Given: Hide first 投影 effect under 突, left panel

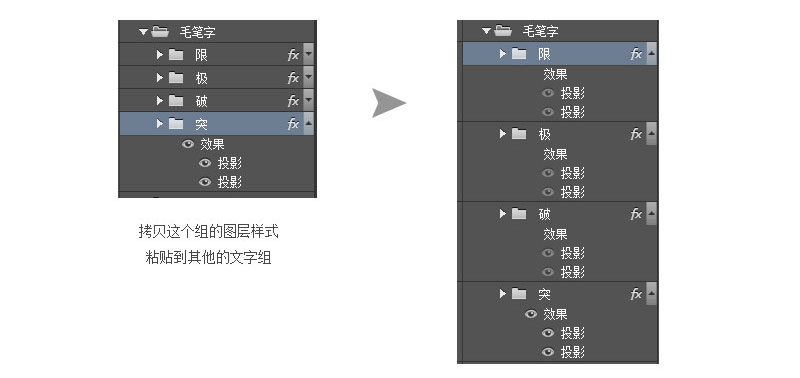Looking at the screenshot, I should pos(205,163).
